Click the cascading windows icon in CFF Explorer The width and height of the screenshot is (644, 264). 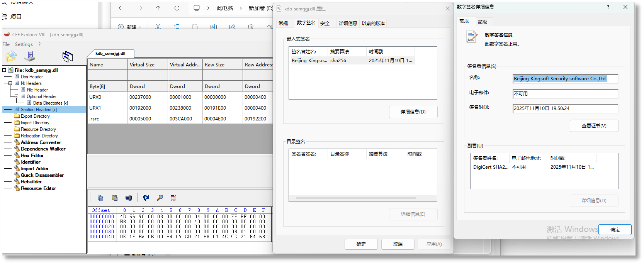click(x=68, y=57)
